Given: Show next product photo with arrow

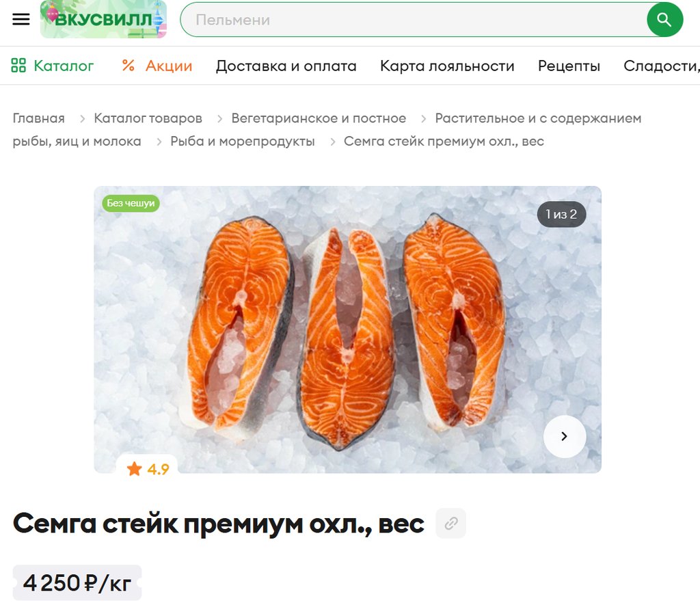Looking at the screenshot, I should click(x=564, y=436).
